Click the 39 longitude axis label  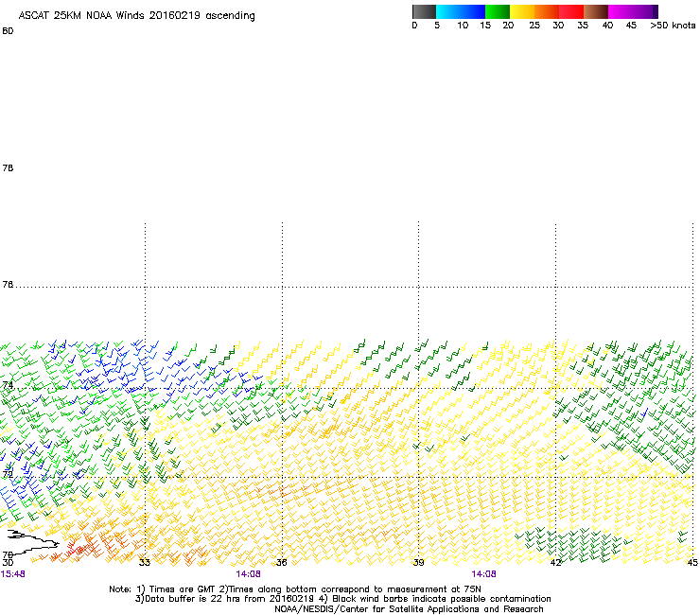click(x=418, y=562)
